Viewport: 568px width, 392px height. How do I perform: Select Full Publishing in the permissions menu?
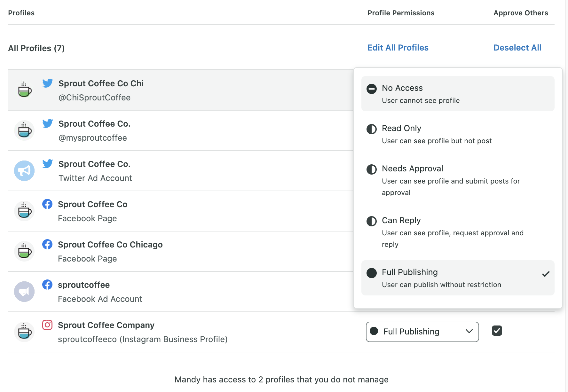(x=458, y=278)
